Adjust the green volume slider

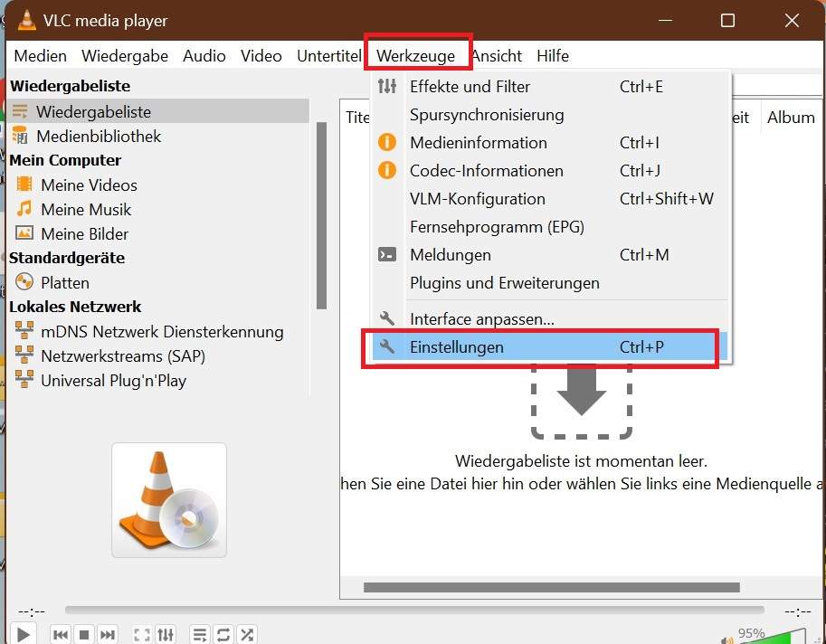coord(773,636)
